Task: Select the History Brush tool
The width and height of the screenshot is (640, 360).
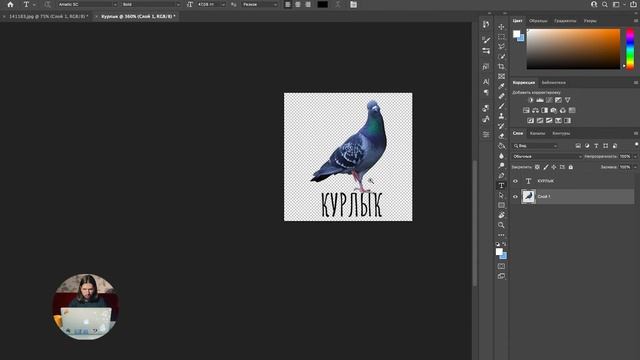Action: 501,126
